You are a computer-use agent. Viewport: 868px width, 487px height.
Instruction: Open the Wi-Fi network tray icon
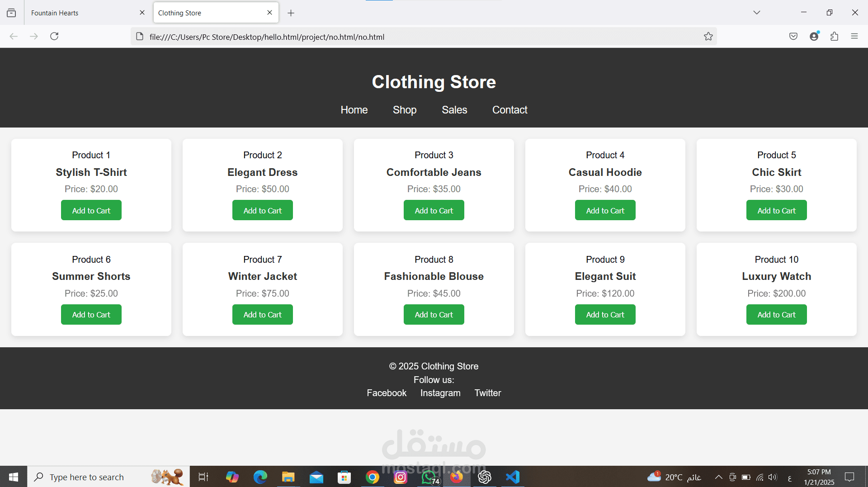point(760,477)
